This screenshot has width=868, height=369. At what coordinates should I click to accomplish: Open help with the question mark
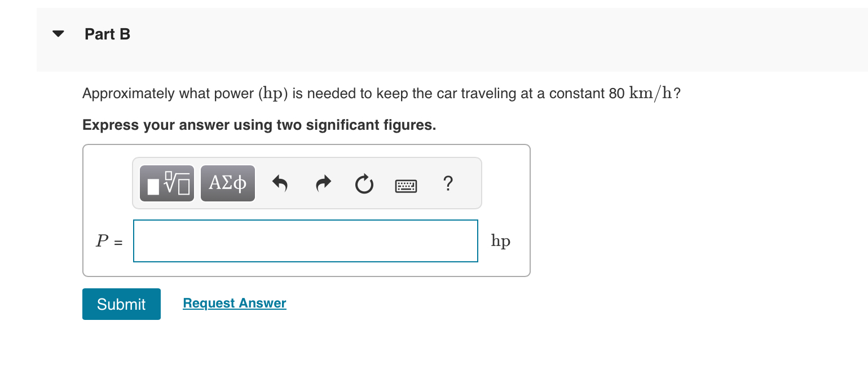tap(448, 183)
